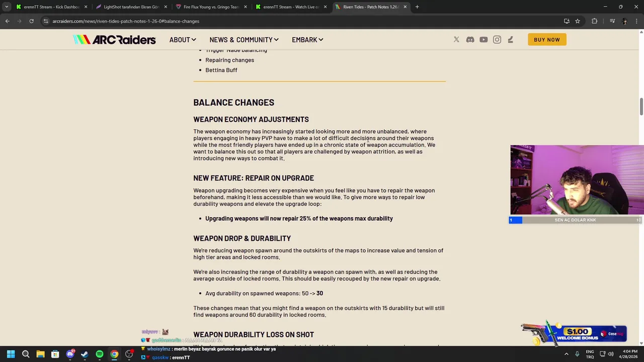Image resolution: width=644 pixels, height=362 pixels.
Task: Bookmark this page with the star
Action: (x=578, y=21)
